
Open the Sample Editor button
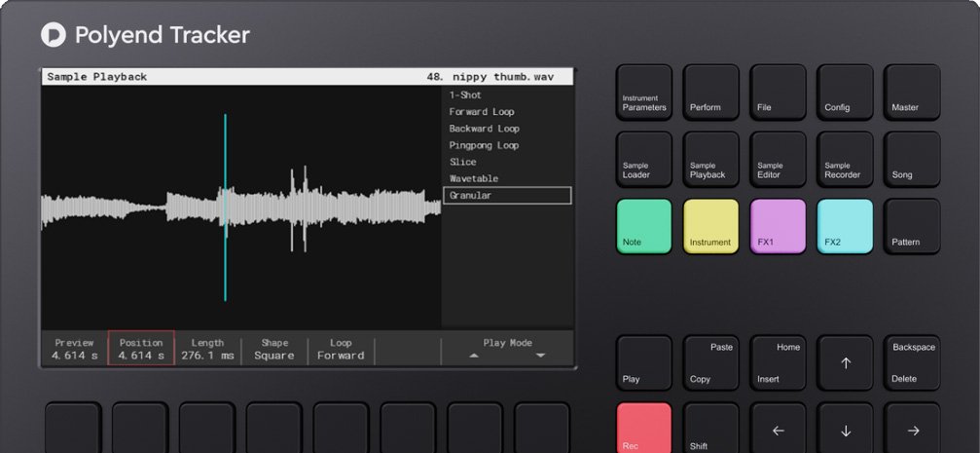[779, 159]
